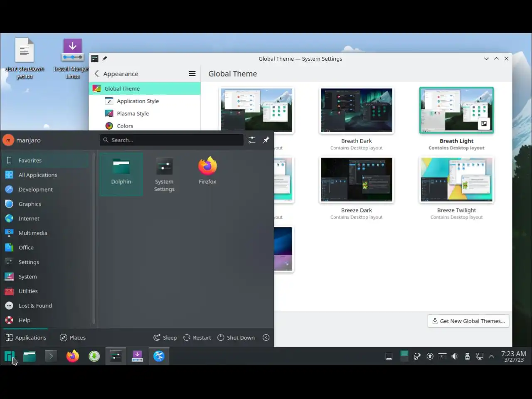Open the network tray icon
532x399 pixels.
(x=480, y=356)
